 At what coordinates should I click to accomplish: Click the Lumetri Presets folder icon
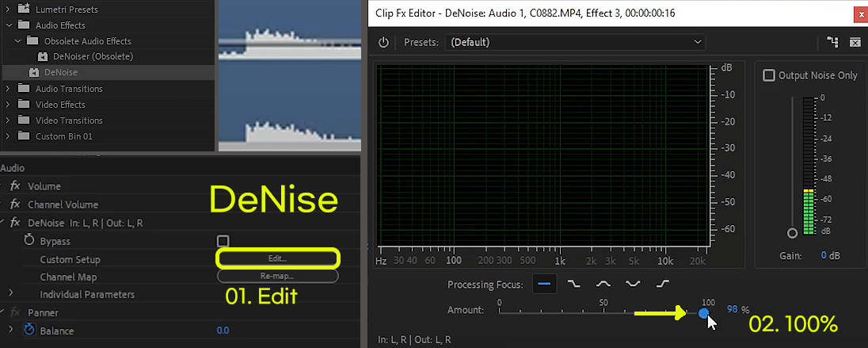(23, 9)
